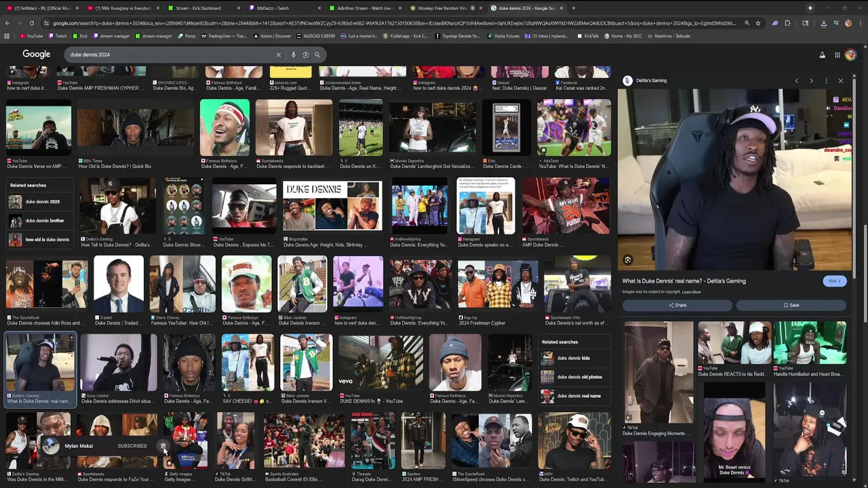
Task: Open related search how old is duke dennis
Action: click(x=39, y=239)
